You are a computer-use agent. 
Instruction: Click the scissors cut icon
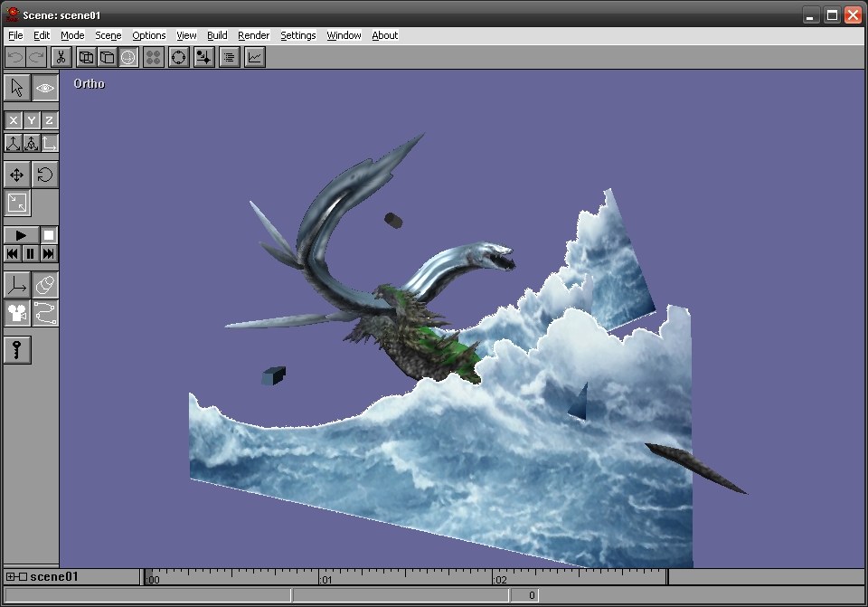click(60, 56)
